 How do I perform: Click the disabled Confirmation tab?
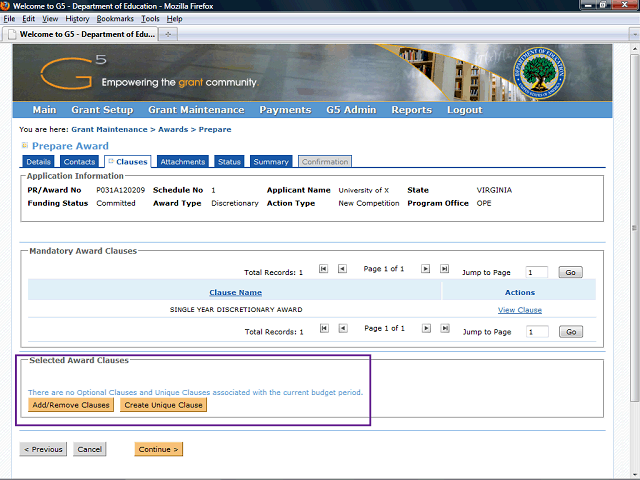pos(325,162)
